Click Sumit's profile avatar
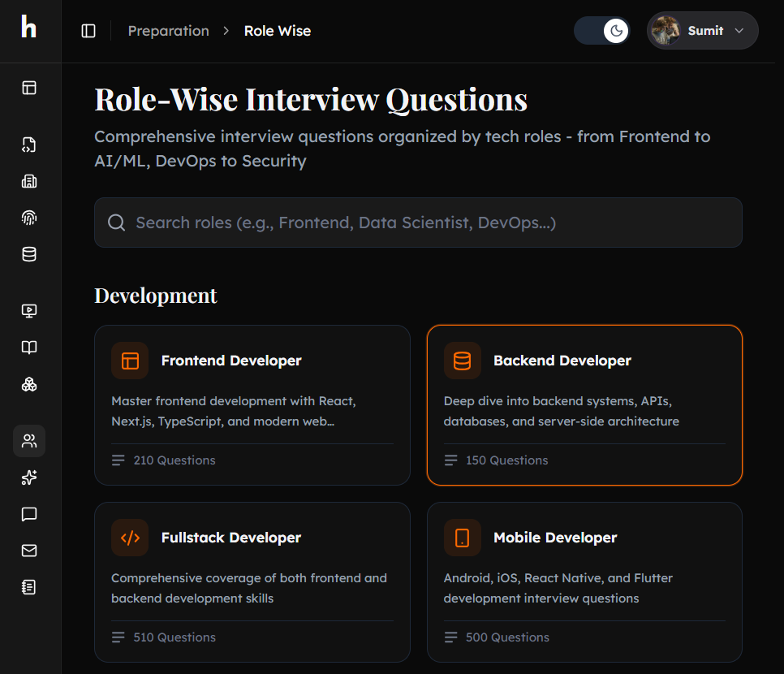784x674 pixels. click(x=666, y=31)
